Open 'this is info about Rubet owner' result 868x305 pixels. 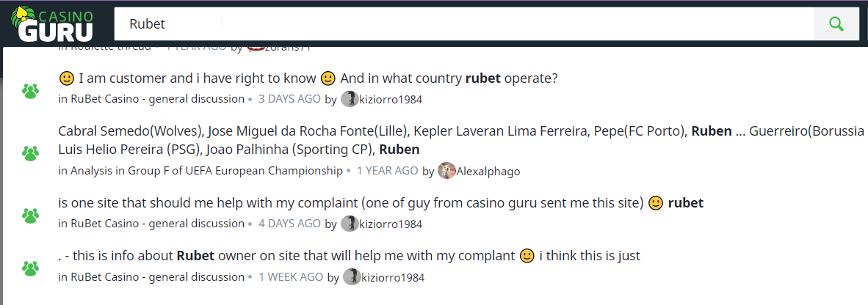point(349,256)
